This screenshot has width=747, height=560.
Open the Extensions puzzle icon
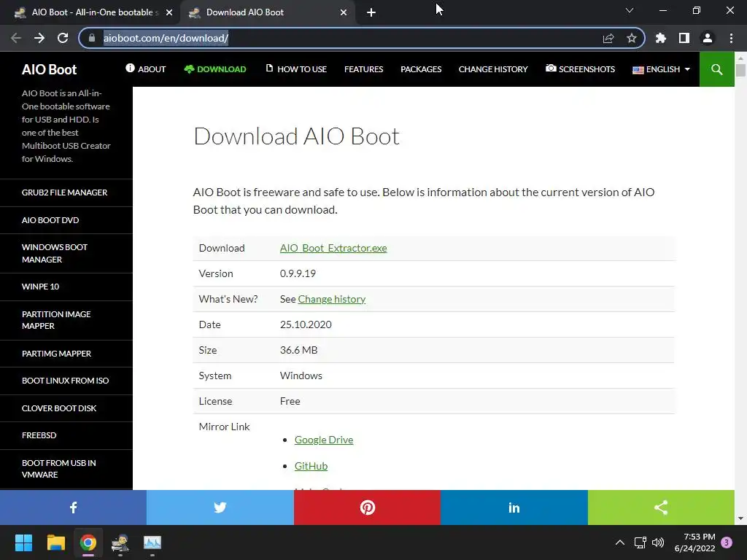[x=661, y=38]
